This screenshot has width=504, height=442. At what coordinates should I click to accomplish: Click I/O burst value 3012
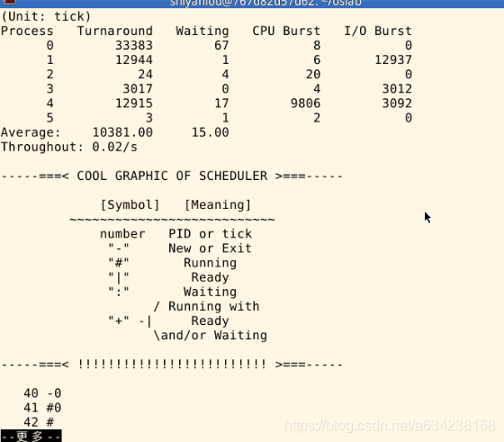[397, 89]
